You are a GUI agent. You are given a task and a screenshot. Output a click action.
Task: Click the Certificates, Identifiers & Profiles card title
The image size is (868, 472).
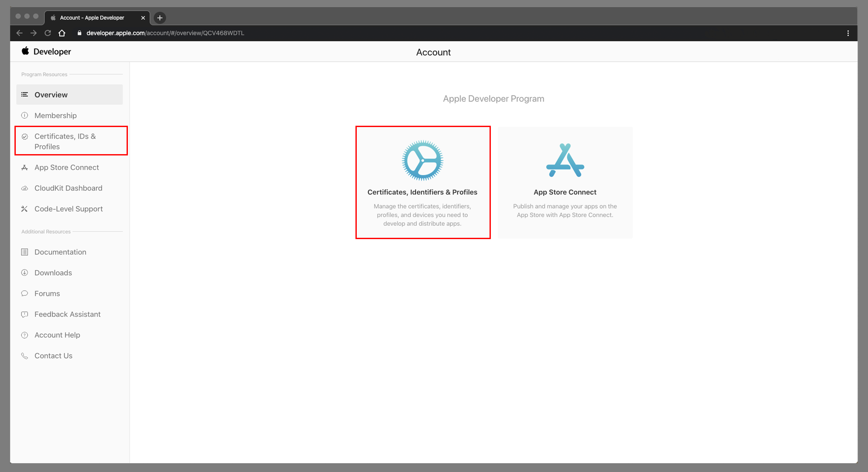(422, 192)
